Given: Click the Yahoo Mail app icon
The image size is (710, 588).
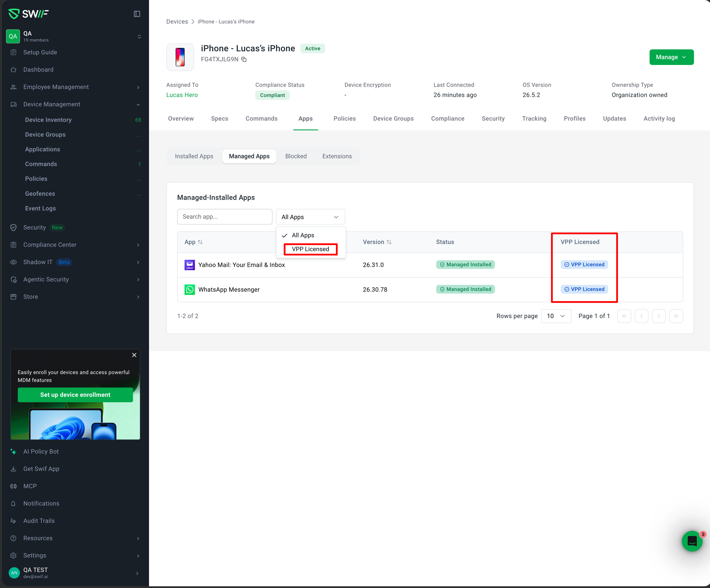Looking at the screenshot, I should (x=190, y=265).
